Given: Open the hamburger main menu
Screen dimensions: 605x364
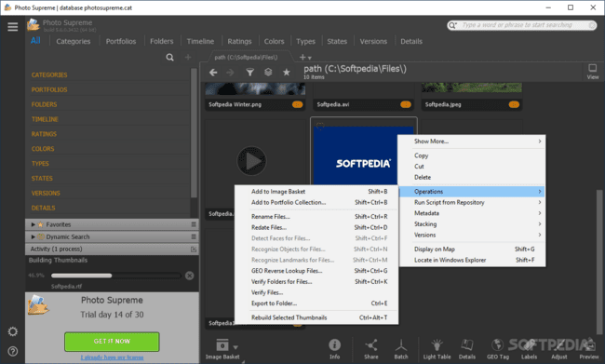Looking at the screenshot, I should 12,27.
